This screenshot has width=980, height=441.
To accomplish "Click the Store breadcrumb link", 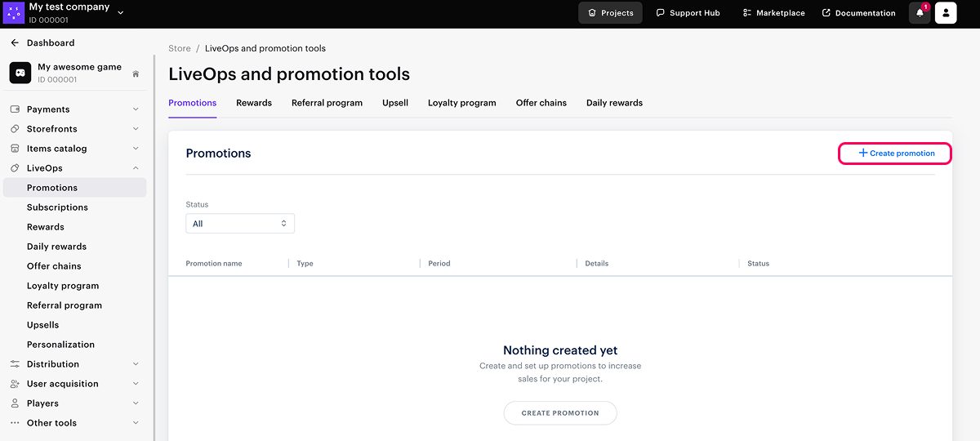I will (x=179, y=49).
